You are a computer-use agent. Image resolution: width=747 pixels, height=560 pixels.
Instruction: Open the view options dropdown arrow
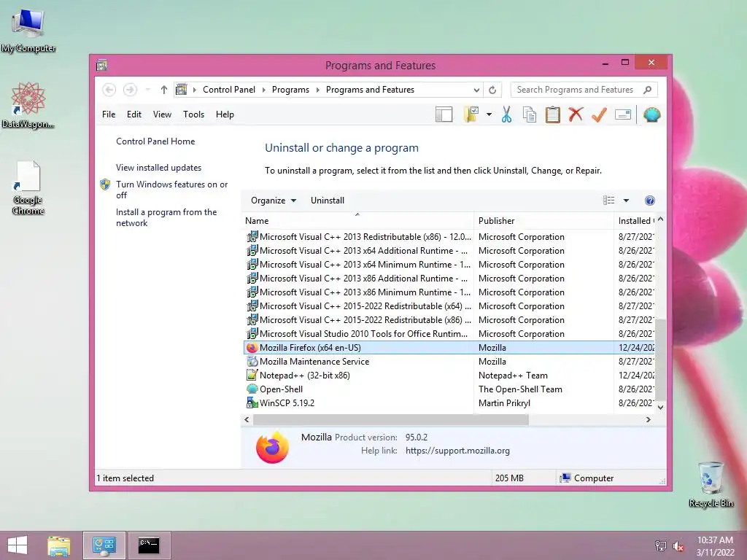pyautogui.click(x=626, y=201)
